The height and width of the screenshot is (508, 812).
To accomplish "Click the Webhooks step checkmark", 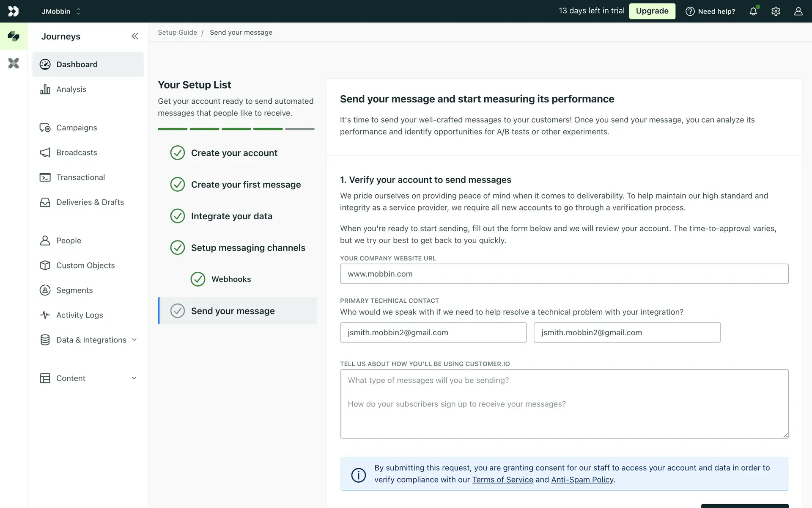I will tap(198, 279).
